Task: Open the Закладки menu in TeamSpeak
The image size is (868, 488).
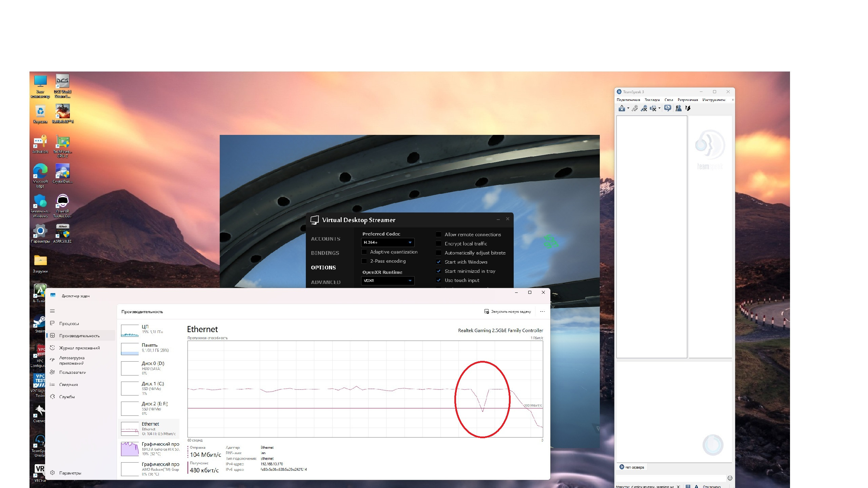Action: pos(652,100)
